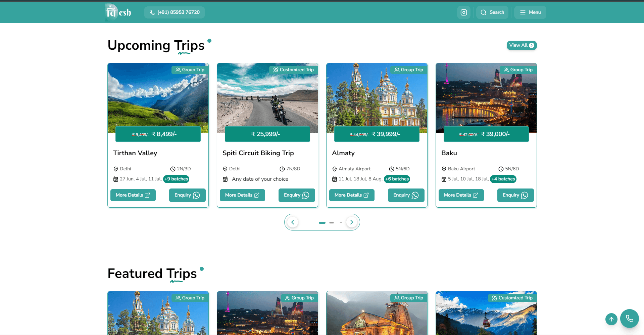Click More Details for Tirthan Valley
Viewport: 644px width, 335px height.
133,195
